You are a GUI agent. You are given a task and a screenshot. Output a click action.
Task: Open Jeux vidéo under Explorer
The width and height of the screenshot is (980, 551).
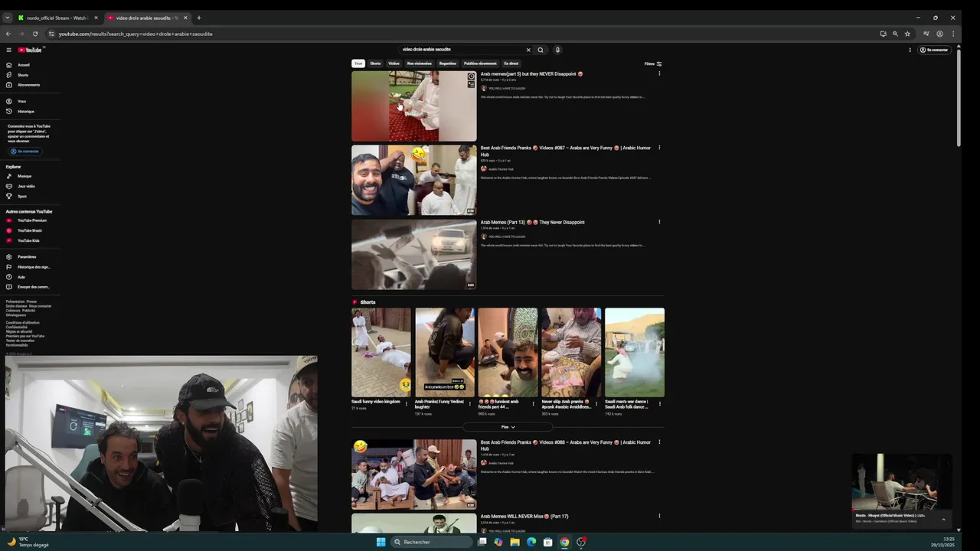26,186
